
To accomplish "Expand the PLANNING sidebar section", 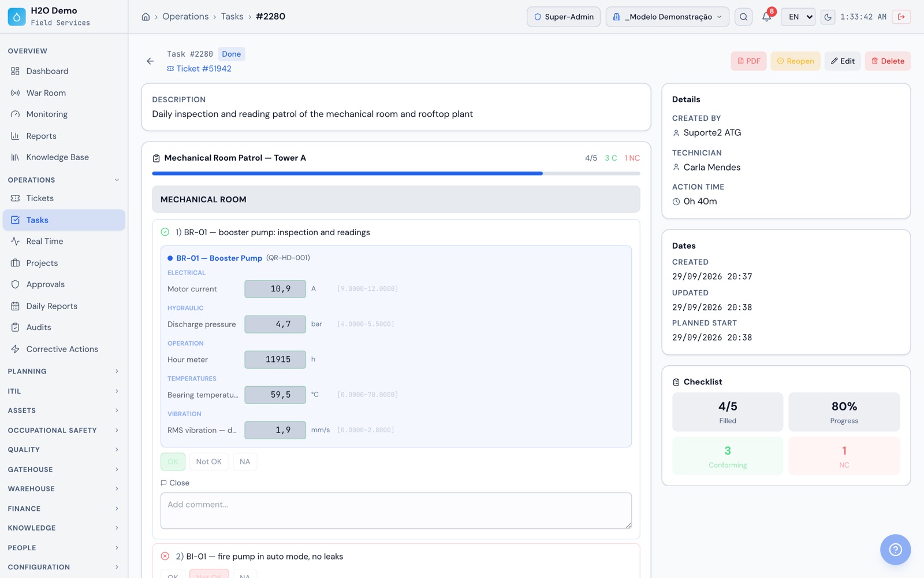I will [x=64, y=371].
